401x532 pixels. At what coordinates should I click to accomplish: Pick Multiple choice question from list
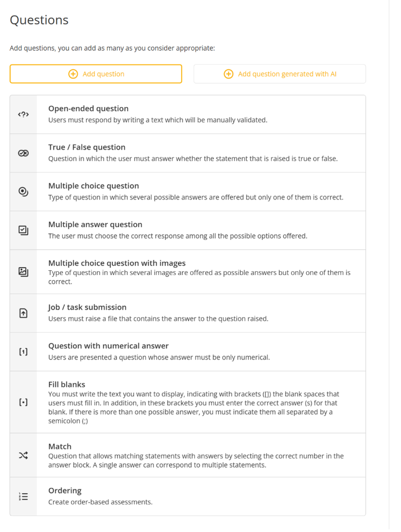point(94,186)
